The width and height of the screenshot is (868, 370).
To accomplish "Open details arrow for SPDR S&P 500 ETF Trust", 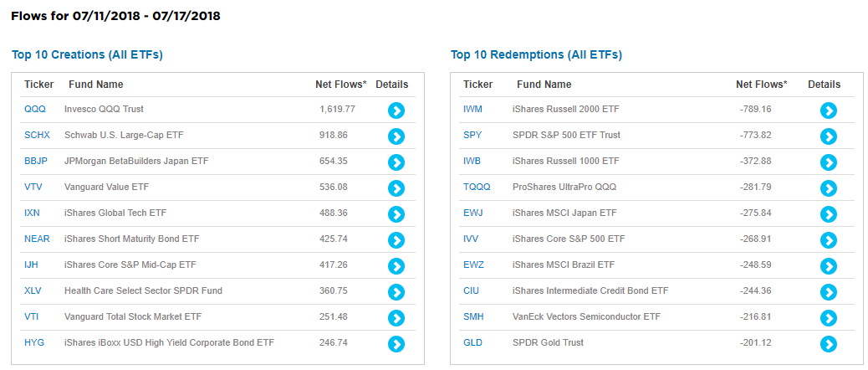I will tap(828, 136).
